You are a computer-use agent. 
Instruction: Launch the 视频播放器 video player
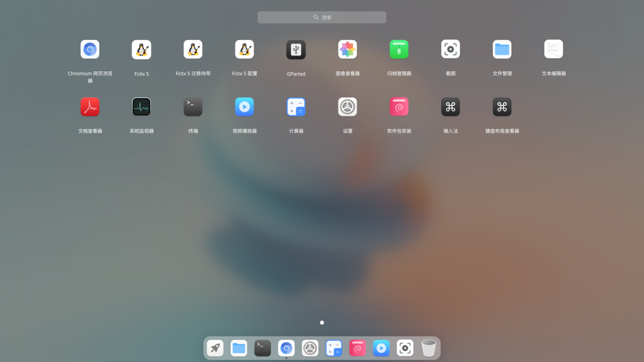pyautogui.click(x=244, y=106)
